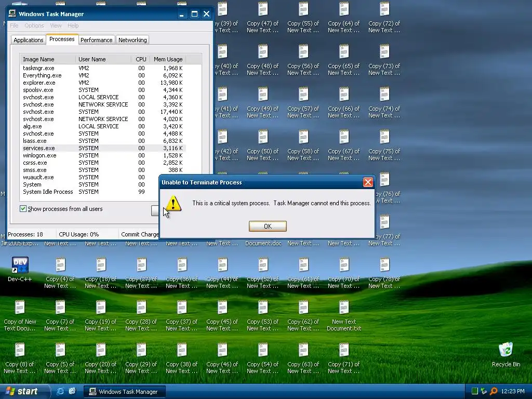Open the Windows start menu
The image size is (532, 399).
click(x=24, y=391)
